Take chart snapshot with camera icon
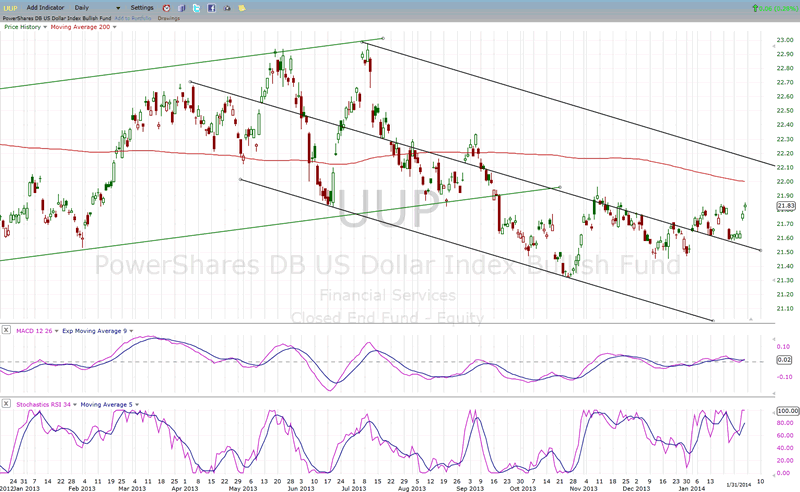The width and height of the screenshot is (800, 492). [227, 8]
